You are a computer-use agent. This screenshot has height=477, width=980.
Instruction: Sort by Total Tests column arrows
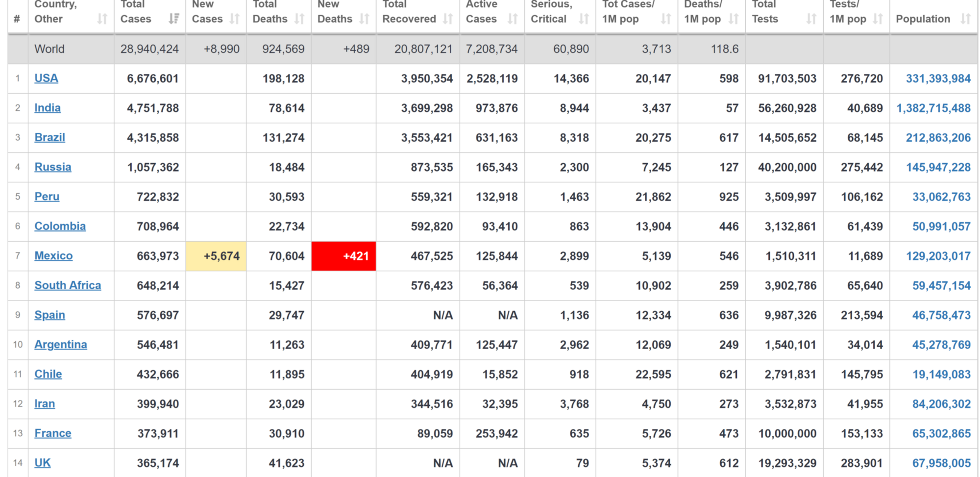click(x=811, y=19)
